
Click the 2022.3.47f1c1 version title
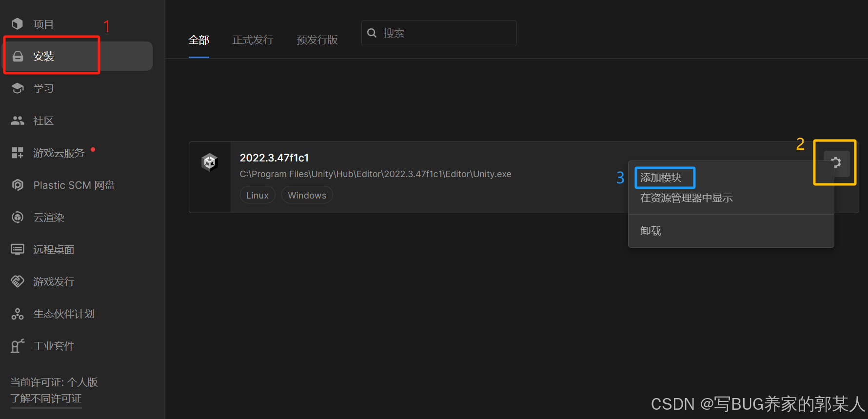[x=274, y=158]
